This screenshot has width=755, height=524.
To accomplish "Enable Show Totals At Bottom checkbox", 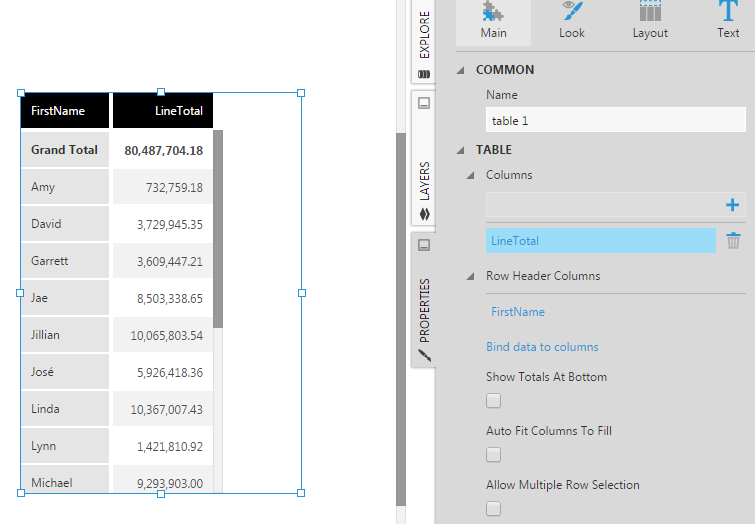I will [x=494, y=401].
